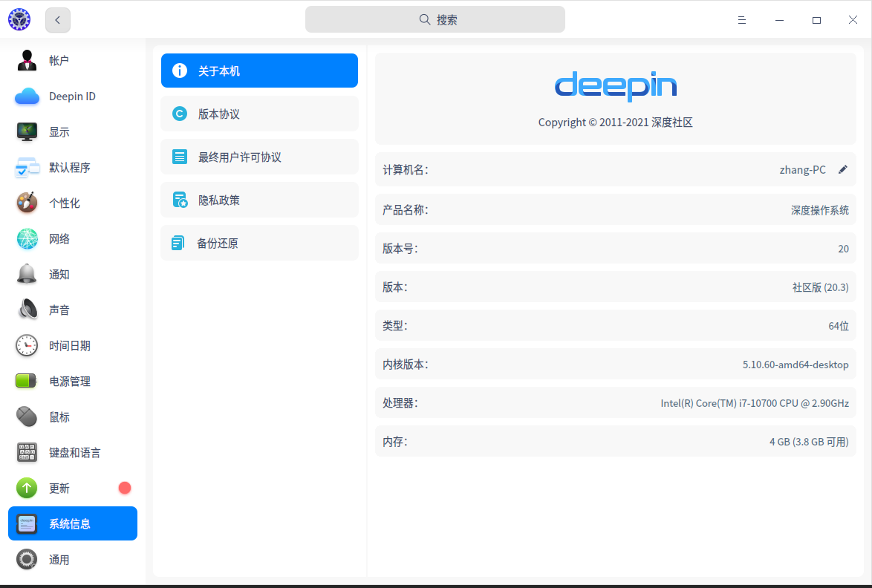Select 隐私政策 menu item

point(259,200)
